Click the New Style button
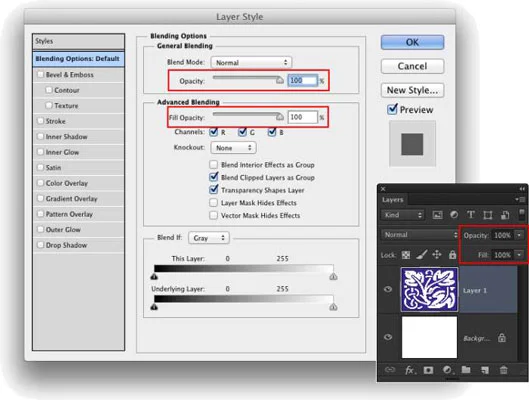This screenshot has width=529, height=400. point(412,90)
